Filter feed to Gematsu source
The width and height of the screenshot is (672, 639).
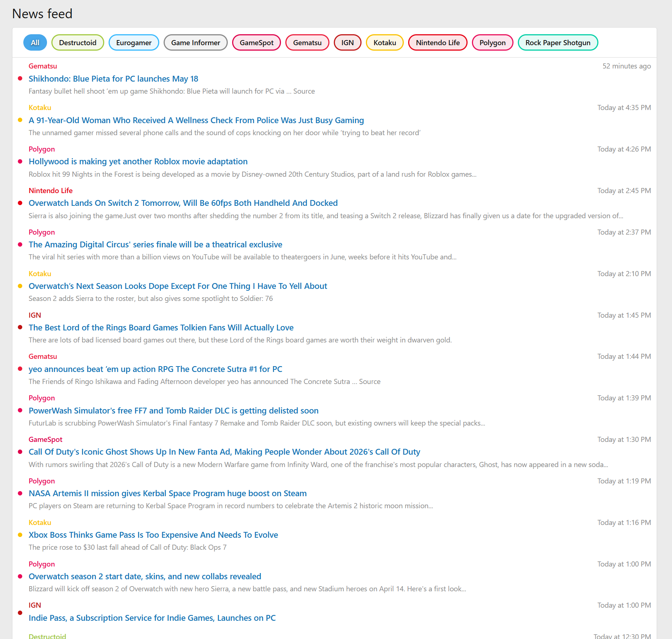pos(307,43)
